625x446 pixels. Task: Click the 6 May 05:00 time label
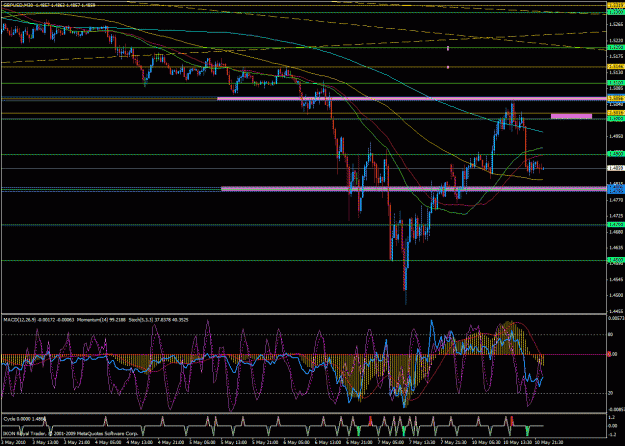pos(296,442)
